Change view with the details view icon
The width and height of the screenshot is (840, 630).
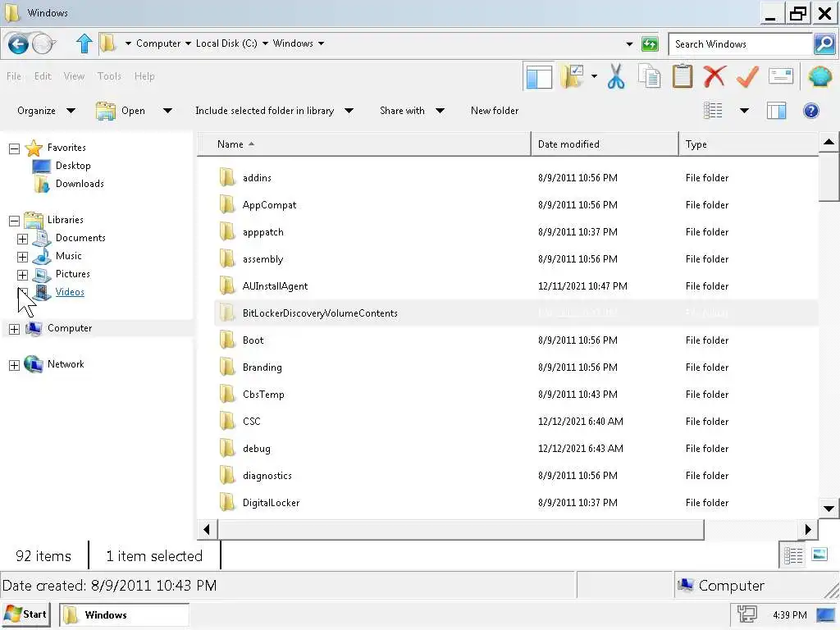click(713, 111)
